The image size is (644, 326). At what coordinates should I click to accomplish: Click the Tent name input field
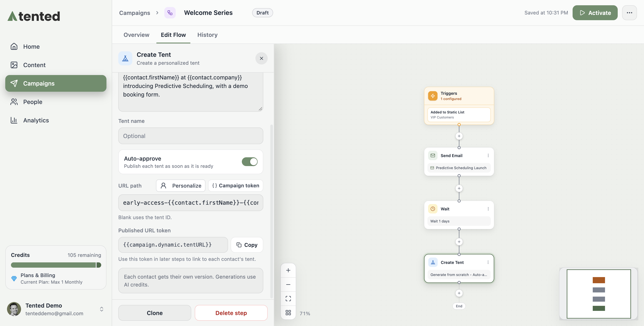click(x=191, y=136)
